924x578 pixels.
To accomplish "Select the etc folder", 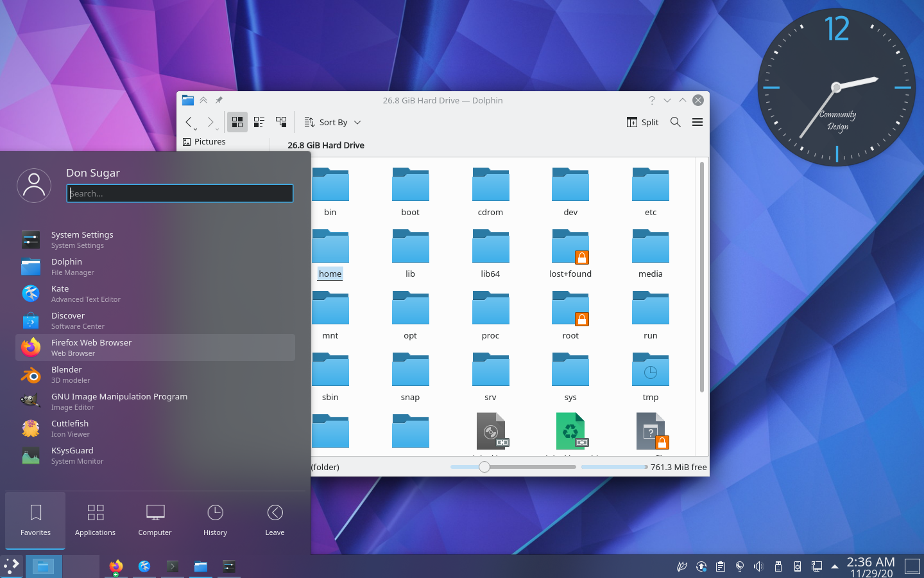I will click(x=651, y=192).
